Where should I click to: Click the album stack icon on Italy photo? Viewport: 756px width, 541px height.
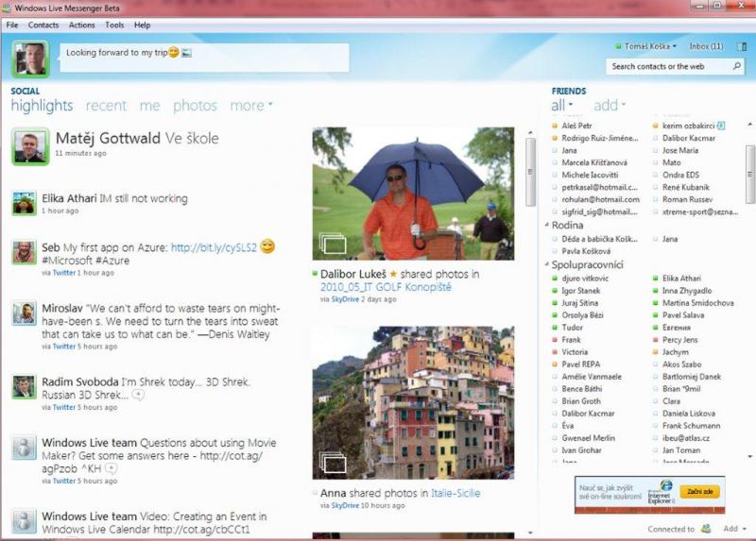pyautogui.click(x=333, y=463)
